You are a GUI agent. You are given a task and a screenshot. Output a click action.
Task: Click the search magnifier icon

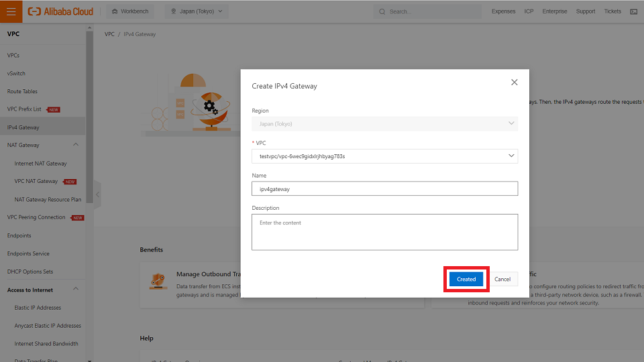(382, 11)
